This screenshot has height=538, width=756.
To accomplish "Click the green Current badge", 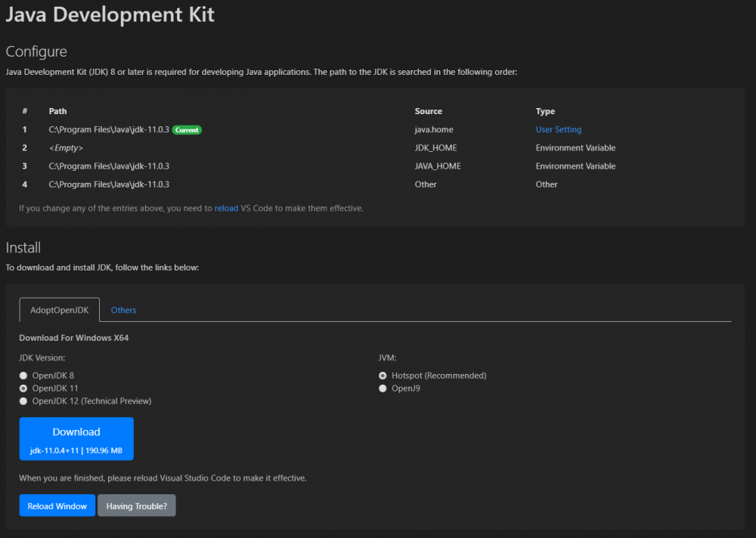I will 187,129.
